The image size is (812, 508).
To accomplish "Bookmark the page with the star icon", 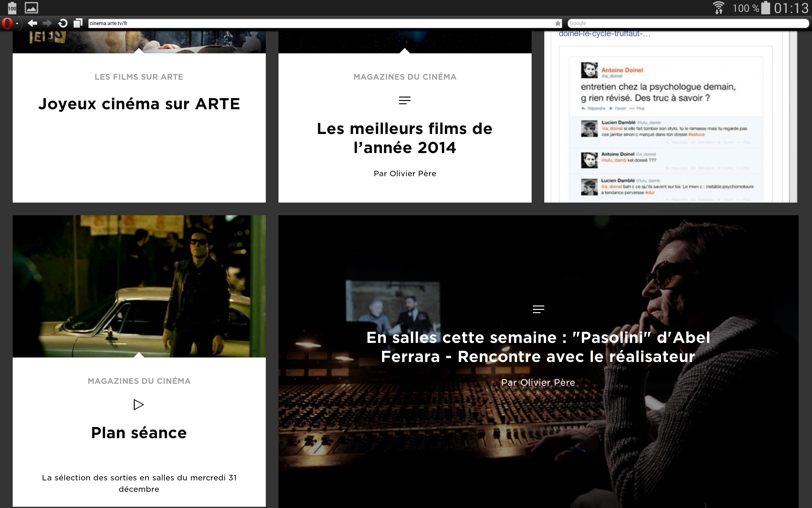I will pos(558,23).
